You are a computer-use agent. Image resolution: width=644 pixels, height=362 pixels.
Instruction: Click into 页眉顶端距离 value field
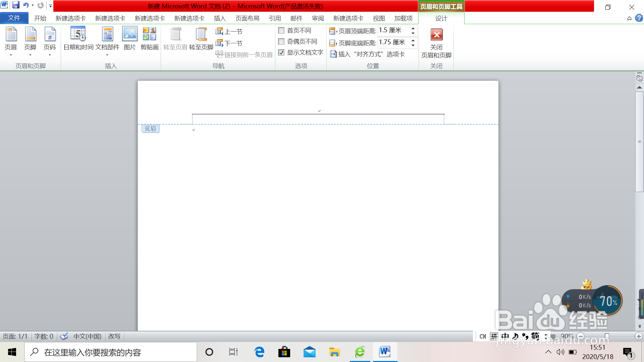coord(393,31)
